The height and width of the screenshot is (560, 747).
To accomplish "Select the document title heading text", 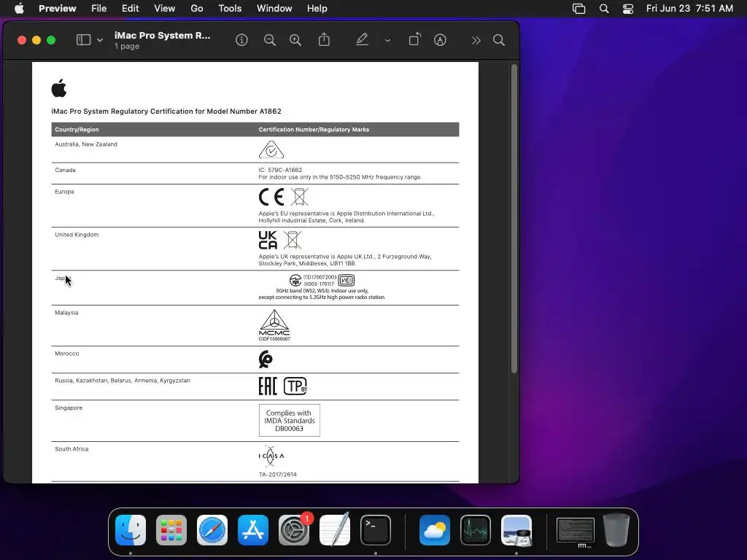I will click(166, 111).
